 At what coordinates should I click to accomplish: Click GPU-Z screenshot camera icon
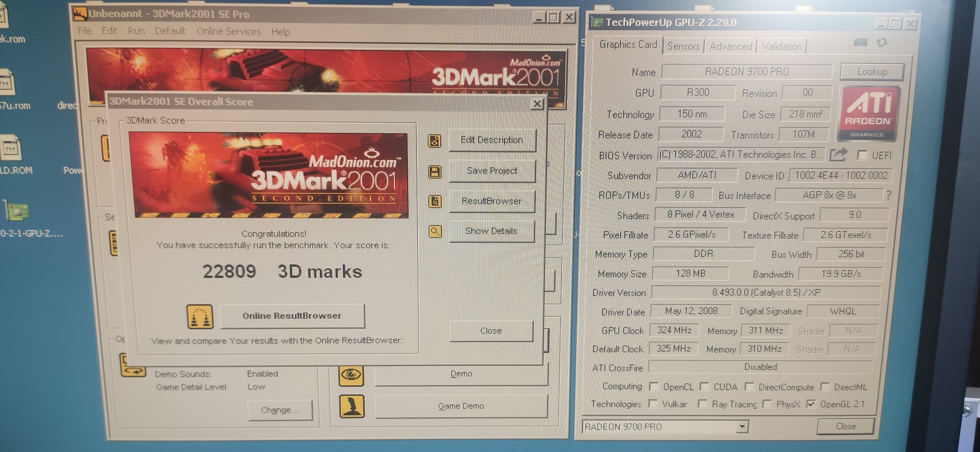tap(860, 42)
